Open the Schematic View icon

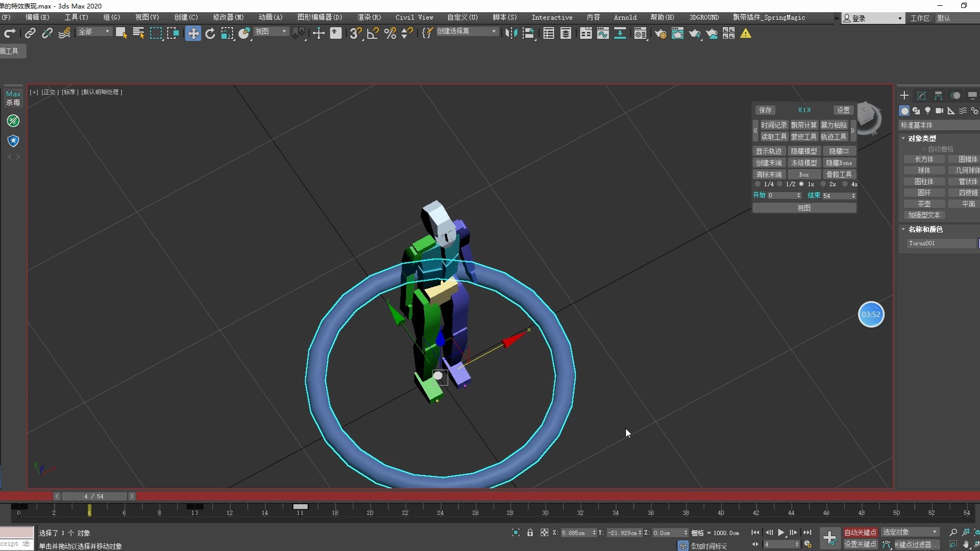click(620, 34)
